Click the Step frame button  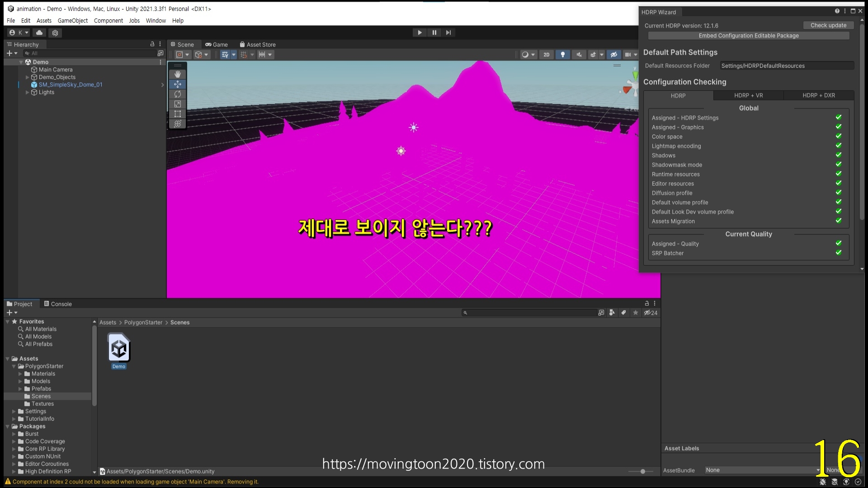(448, 33)
